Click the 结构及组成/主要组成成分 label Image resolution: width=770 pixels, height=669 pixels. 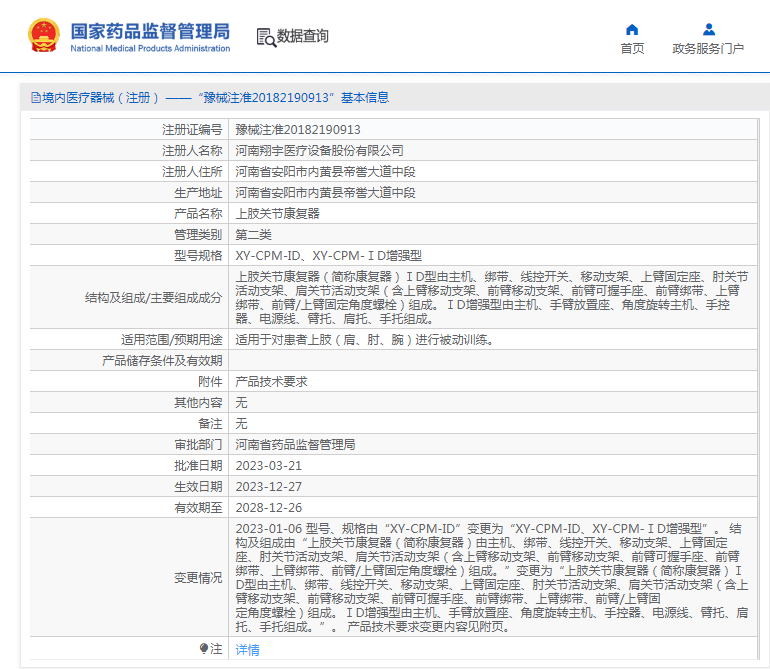[153, 298]
